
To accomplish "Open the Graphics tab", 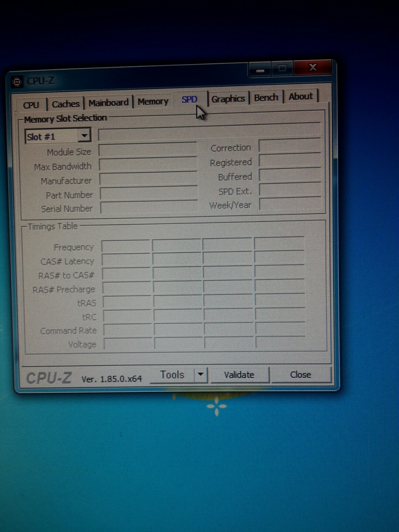I will click(x=228, y=99).
